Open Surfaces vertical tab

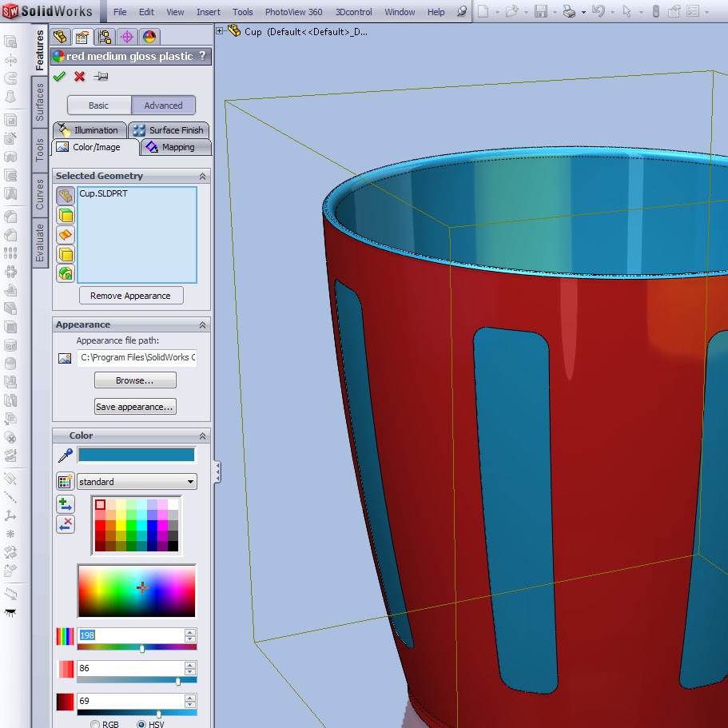pos(40,101)
